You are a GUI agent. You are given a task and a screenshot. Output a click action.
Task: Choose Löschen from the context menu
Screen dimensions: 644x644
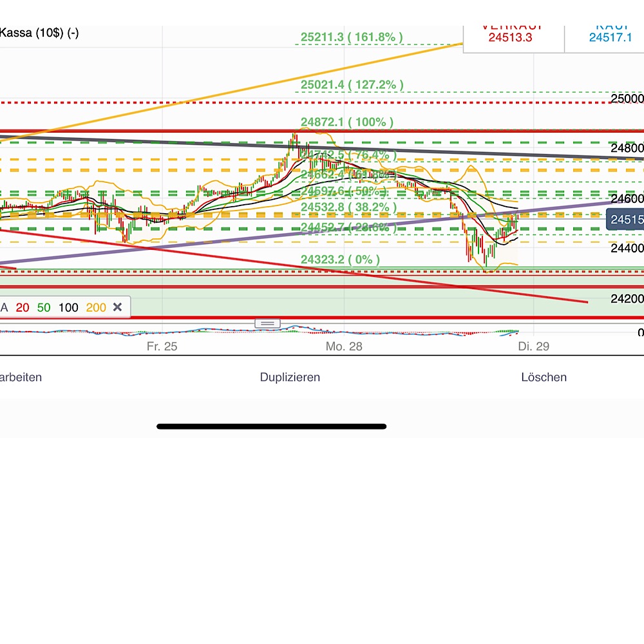[544, 377]
